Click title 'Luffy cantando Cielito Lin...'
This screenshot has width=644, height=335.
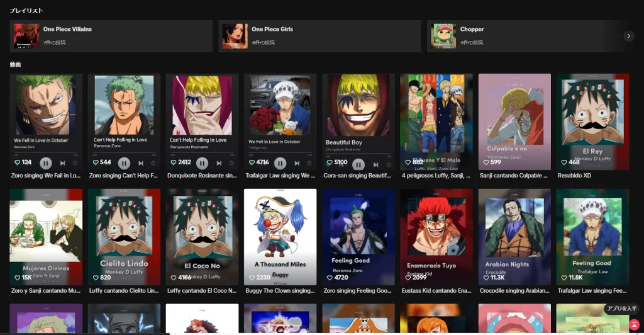click(124, 291)
